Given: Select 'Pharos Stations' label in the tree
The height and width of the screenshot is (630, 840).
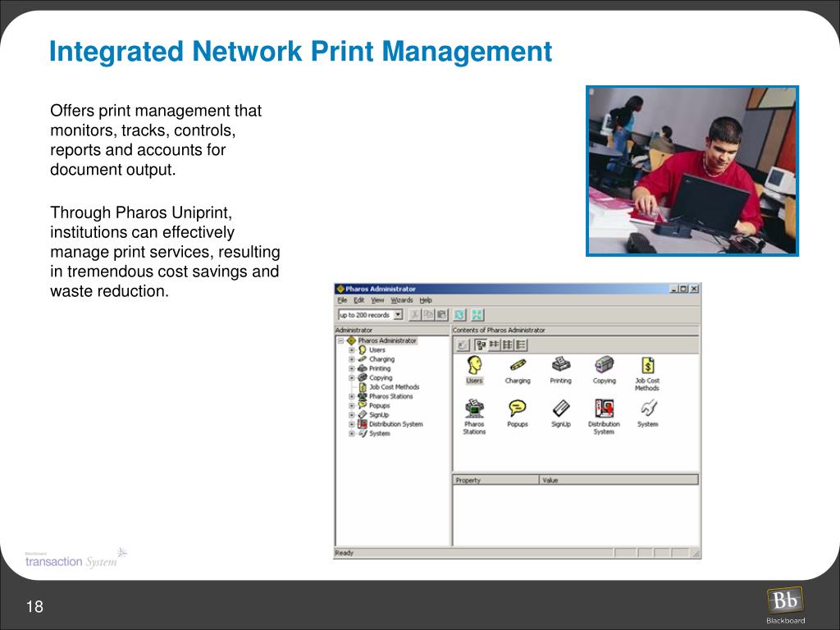Looking at the screenshot, I should pos(390,396).
